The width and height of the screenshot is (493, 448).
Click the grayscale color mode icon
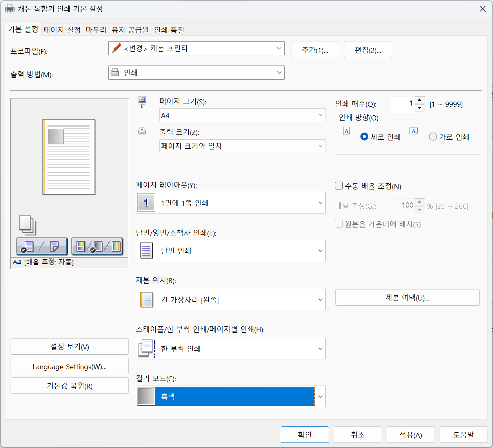point(146,397)
